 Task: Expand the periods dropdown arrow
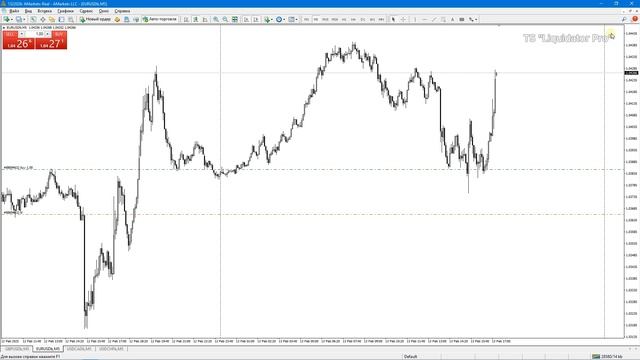coord(284,19)
